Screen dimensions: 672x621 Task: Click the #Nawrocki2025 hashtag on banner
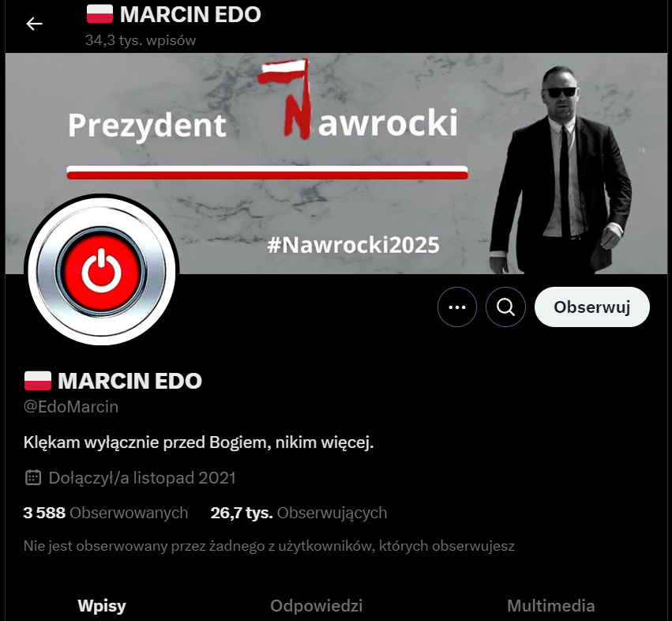click(x=354, y=245)
